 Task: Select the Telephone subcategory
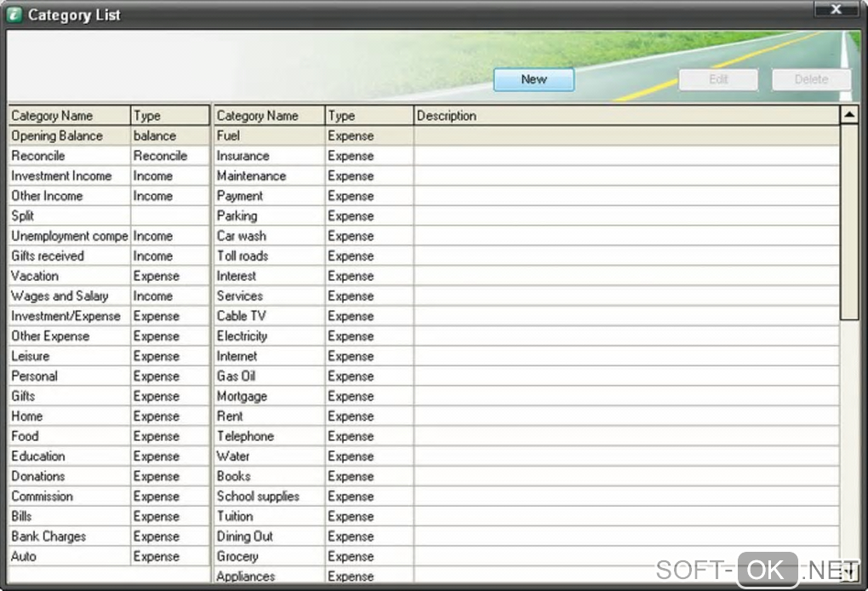(527, 436)
